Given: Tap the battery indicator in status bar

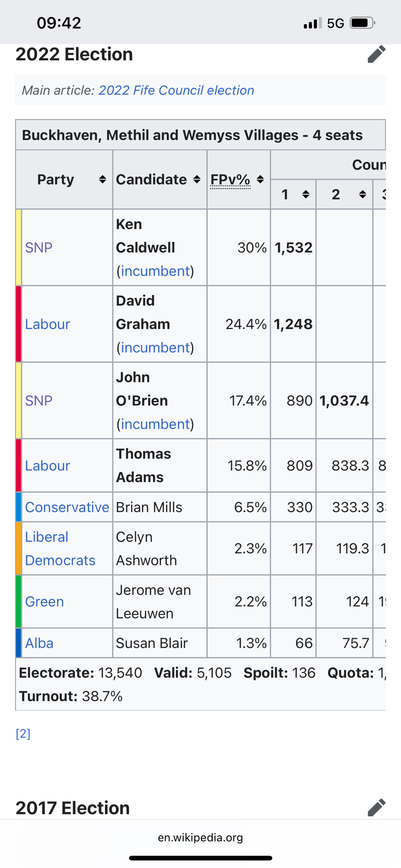Looking at the screenshot, I should [362, 23].
